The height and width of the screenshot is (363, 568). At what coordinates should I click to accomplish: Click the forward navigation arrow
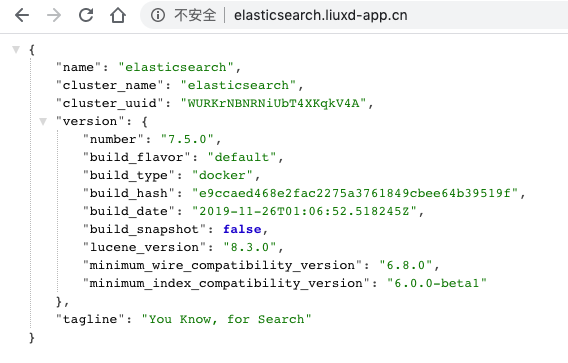point(54,15)
